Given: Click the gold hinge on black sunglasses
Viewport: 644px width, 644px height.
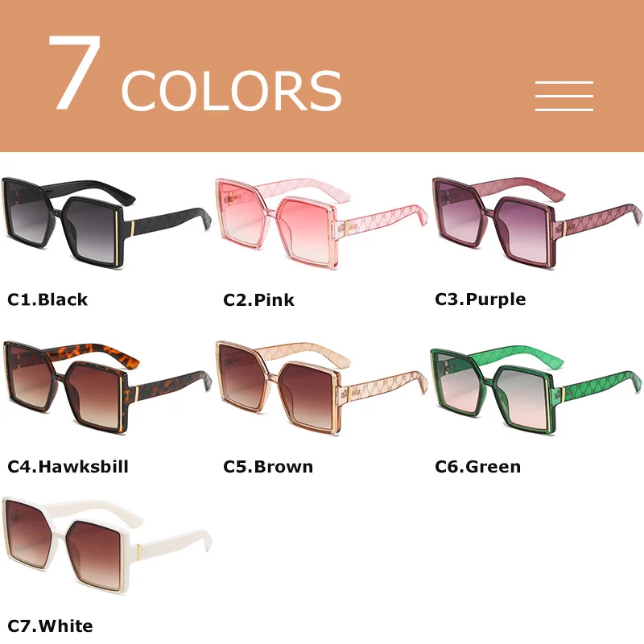Looking at the screenshot, I should pyautogui.click(x=132, y=229).
